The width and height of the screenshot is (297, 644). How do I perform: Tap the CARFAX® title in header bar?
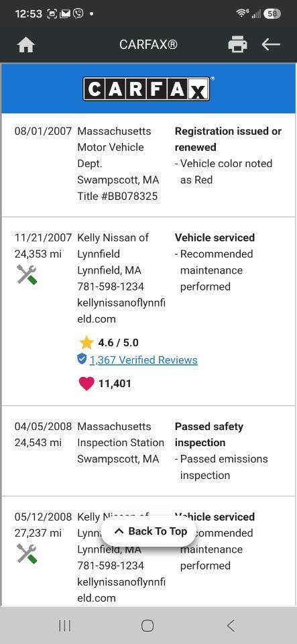click(149, 44)
